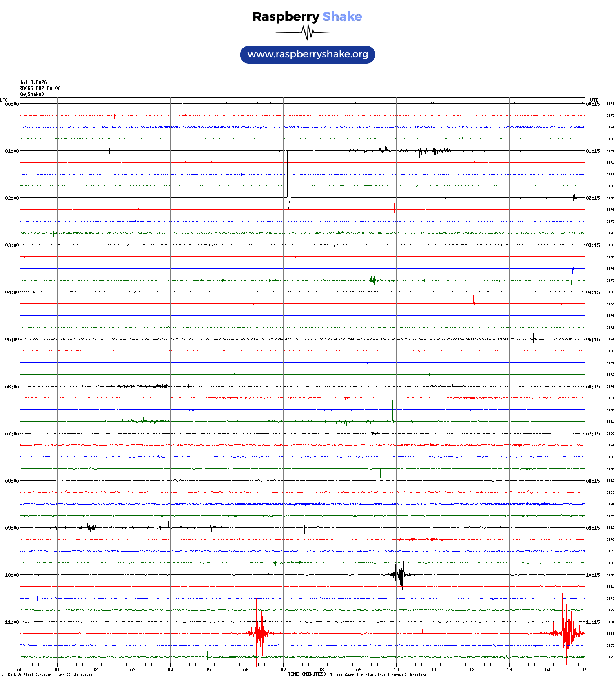The height and width of the screenshot is (680, 616).
Task: Click the "01:00" UTC row label
Action: 12,151
